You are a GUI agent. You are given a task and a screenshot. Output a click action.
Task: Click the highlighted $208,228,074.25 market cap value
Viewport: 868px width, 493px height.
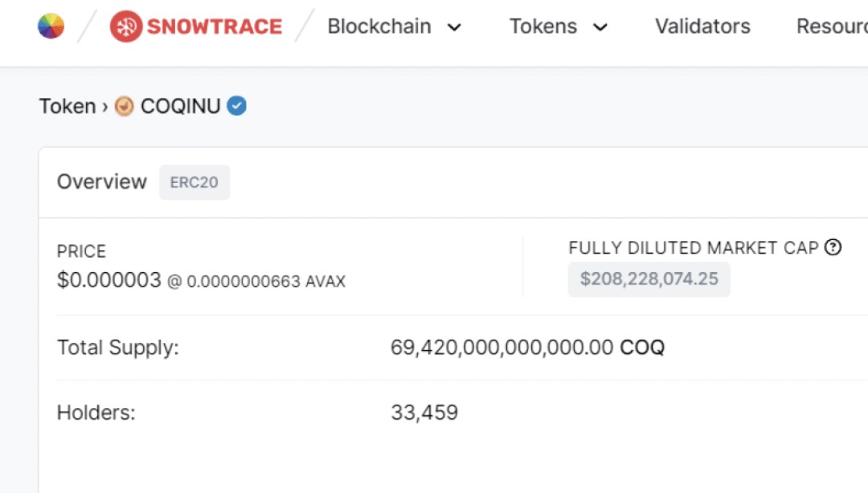649,279
